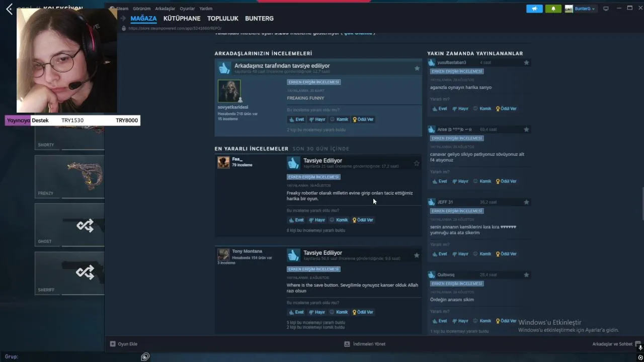Click star icon on Arise's review
Image resolution: width=644 pixels, height=362 pixels.
[x=526, y=130]
